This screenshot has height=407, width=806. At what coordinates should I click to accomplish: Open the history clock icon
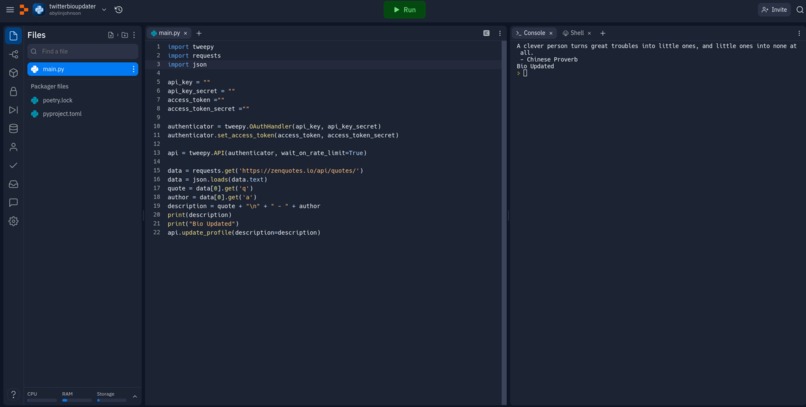[x=118, y=10]
